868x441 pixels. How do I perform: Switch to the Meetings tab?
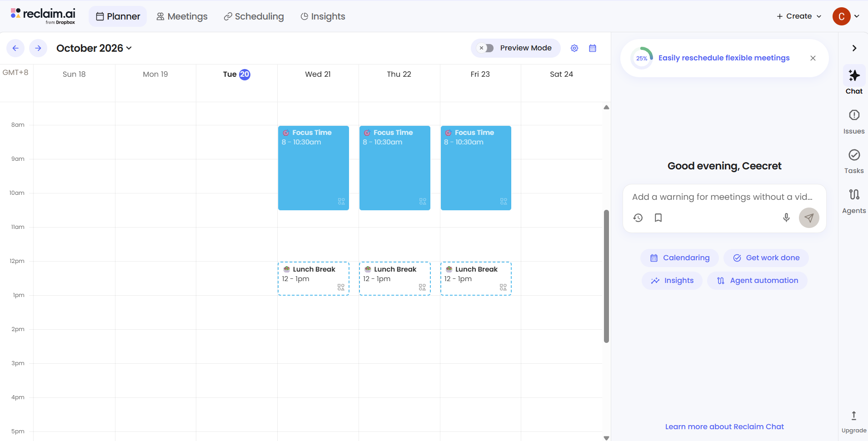(x=182, y=16)
